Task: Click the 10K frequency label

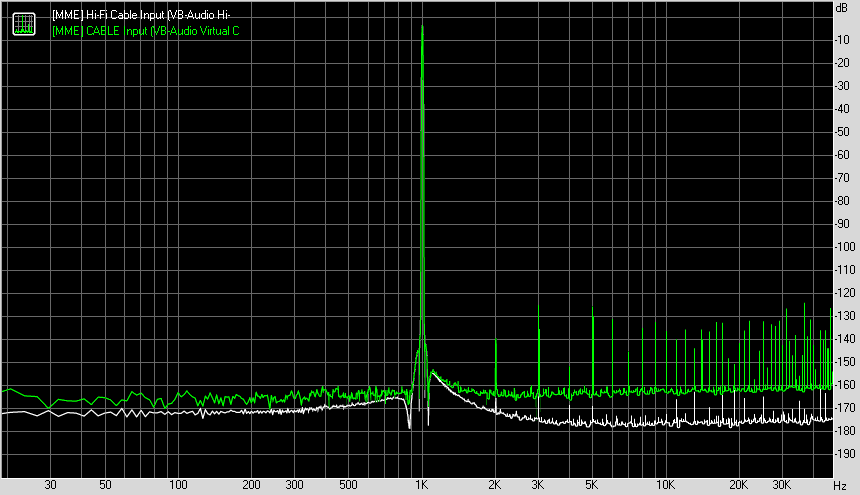Action: click(665, 485)
